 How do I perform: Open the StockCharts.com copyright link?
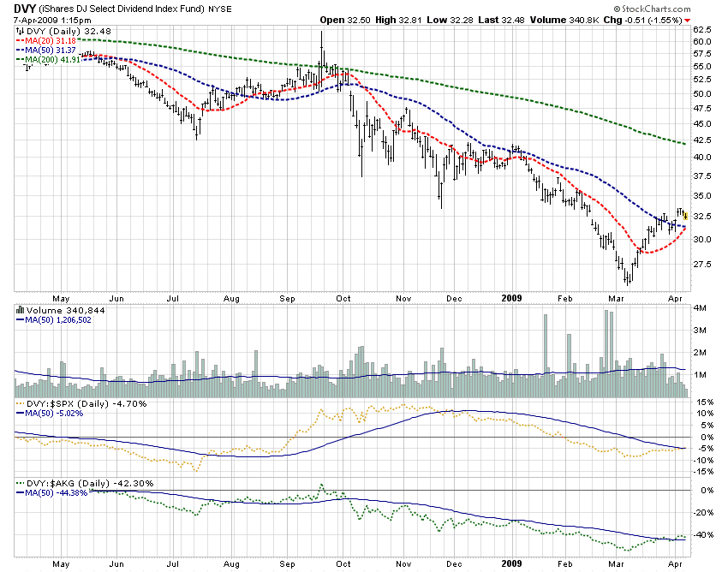point(652,9)
